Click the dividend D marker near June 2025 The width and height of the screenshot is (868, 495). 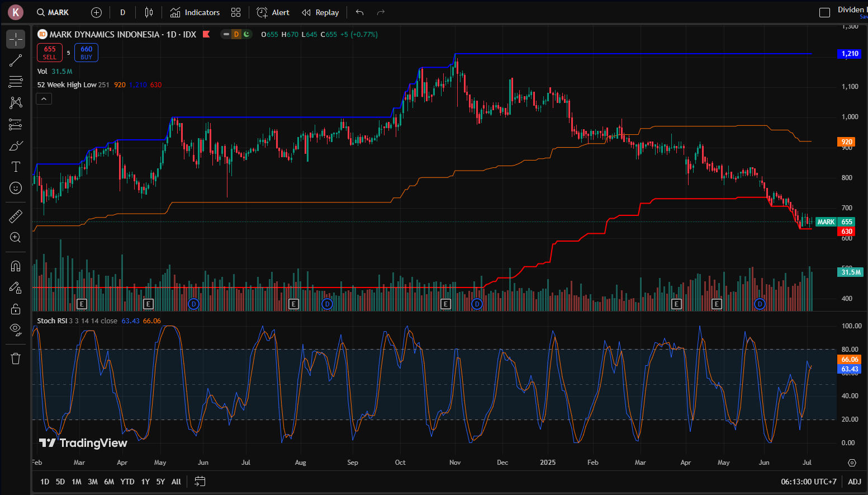coord(760,304)
